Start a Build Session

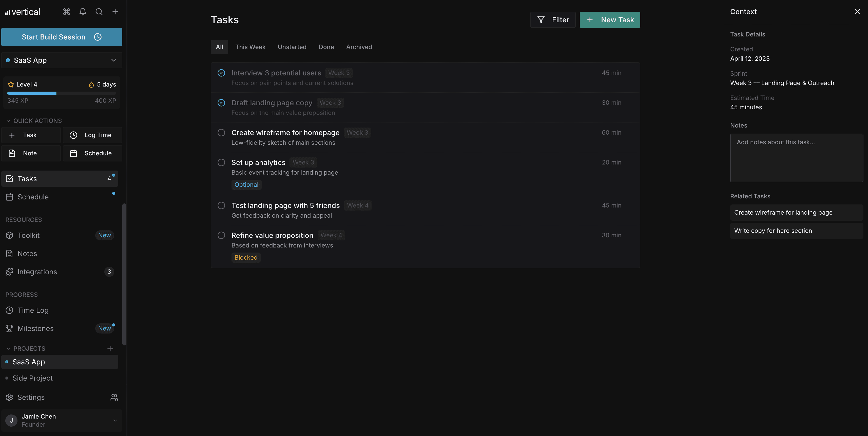[x=62, y=37]
